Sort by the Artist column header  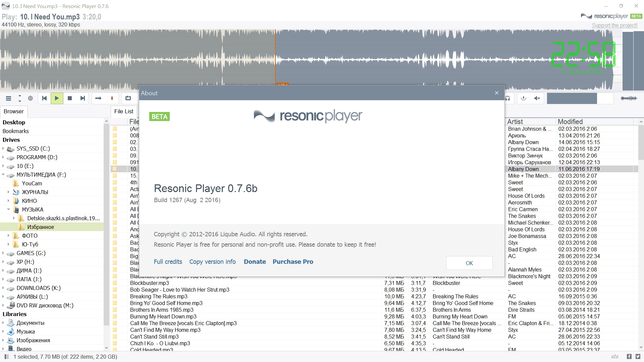click(x=530, y=122)
